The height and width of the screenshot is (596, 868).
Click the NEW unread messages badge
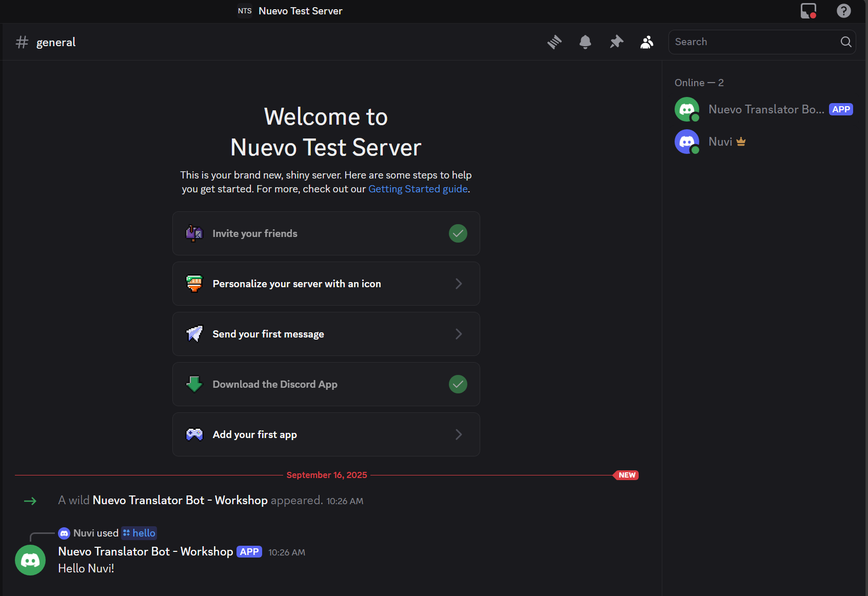(x=626, y=475)
